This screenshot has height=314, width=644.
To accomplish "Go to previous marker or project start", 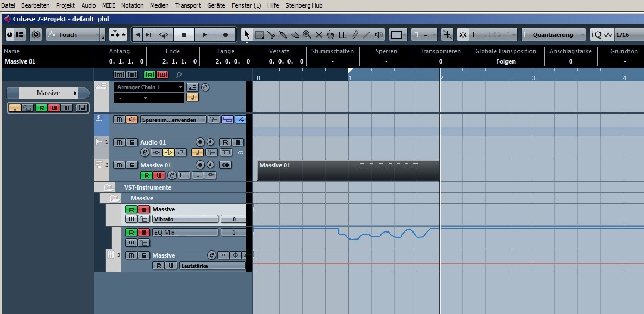I will pyautogui.click(x=137, y=35).
